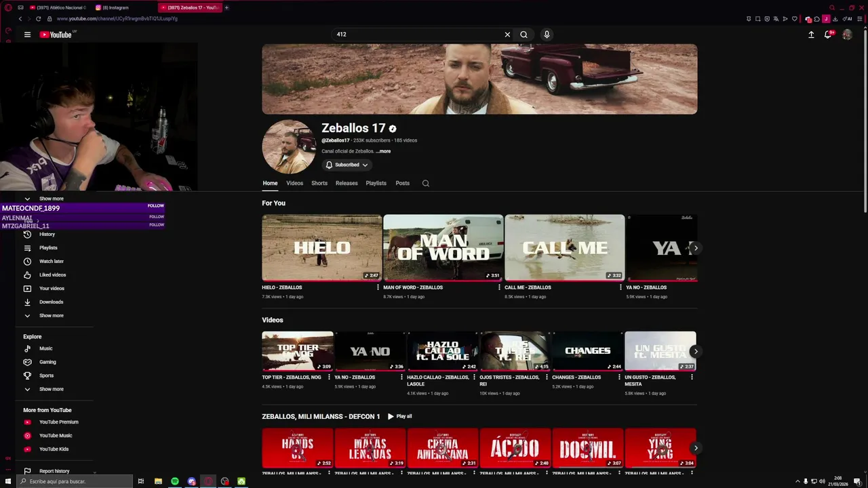Screen dimensions: 868x488
Task: Click the Zeballos 17 channel avatar
Action: pos(289,147)
